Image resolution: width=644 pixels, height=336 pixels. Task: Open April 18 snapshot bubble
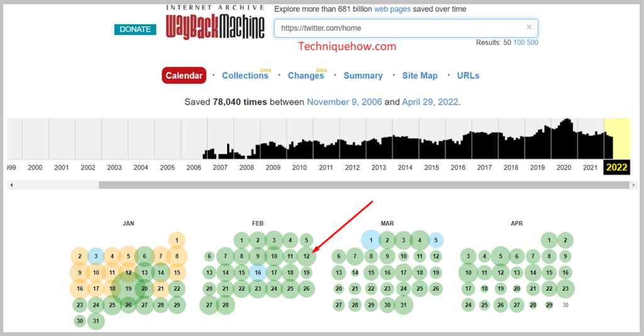point(485,288)
